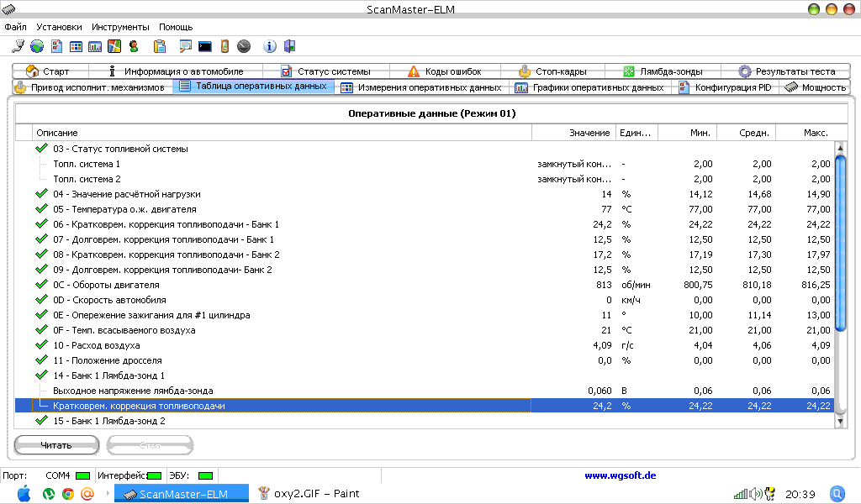The image size is (861, 504).
Task: Click the data table vertical scrollbar thumb
Action: click(x=839, y=244)
